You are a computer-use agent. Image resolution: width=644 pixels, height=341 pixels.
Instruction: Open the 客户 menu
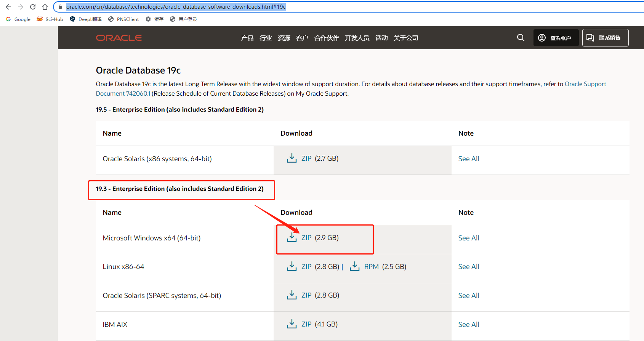tap(302, 38)
